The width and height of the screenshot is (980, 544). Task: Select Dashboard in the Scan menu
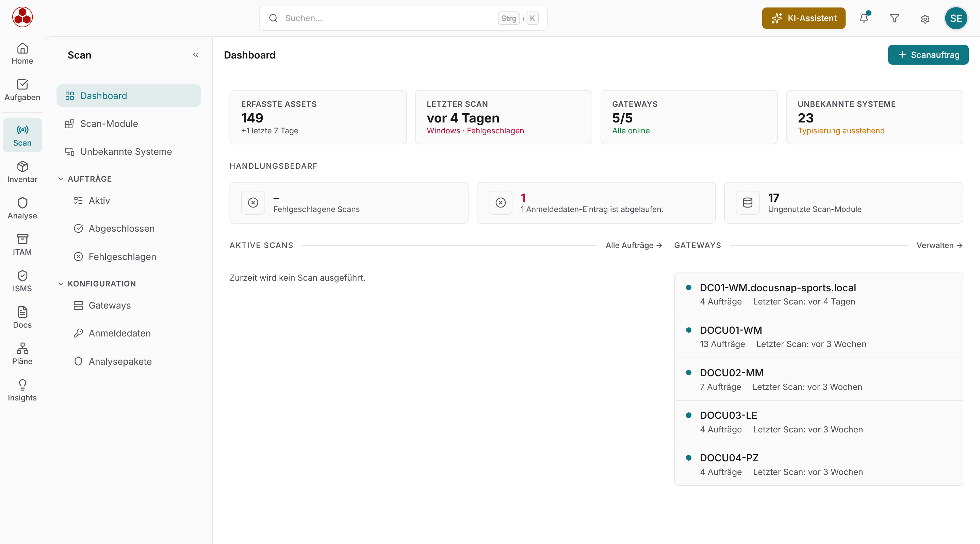tap(129, 96)
